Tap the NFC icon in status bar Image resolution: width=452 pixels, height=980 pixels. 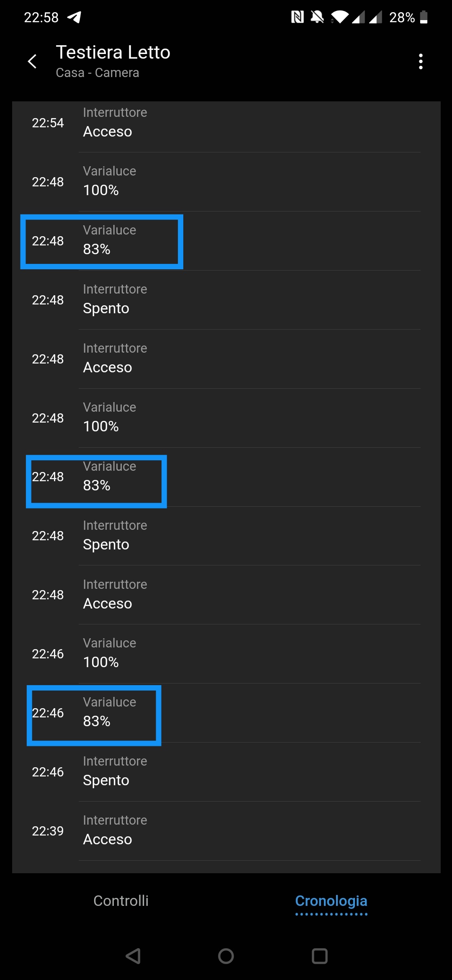[x=297, y=17]
